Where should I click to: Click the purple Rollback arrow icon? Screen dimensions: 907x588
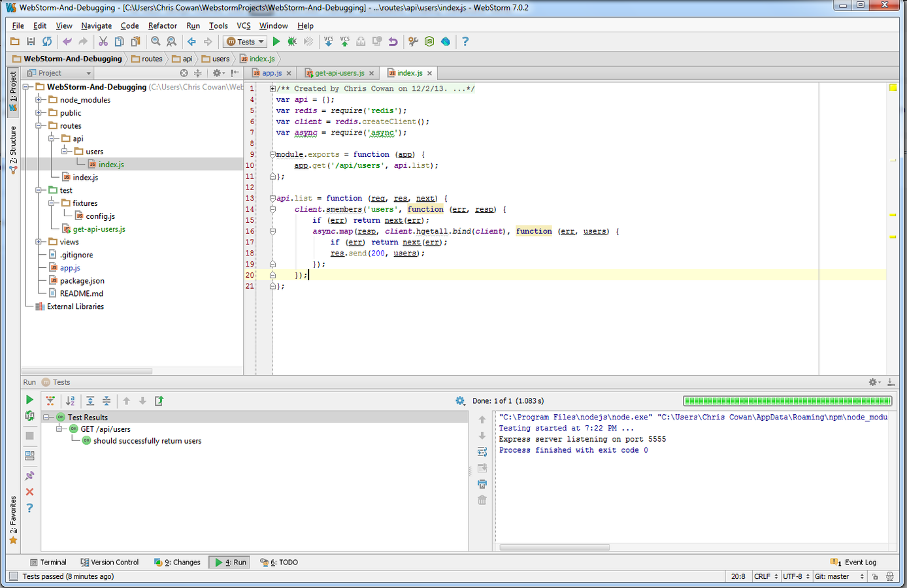tap(393, 41)
